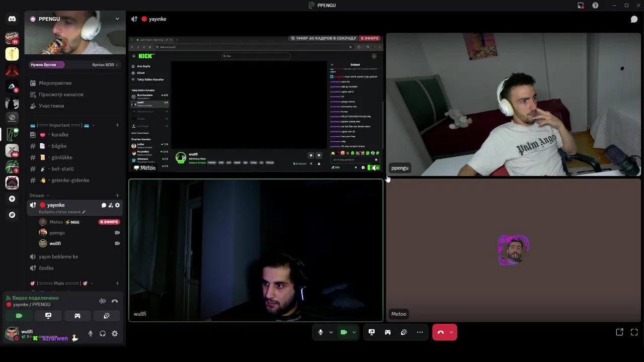Image resolution: width=644 pixels, height=362 pixels.
Task: Open Участники members list
Action: (x=75, y=106)
